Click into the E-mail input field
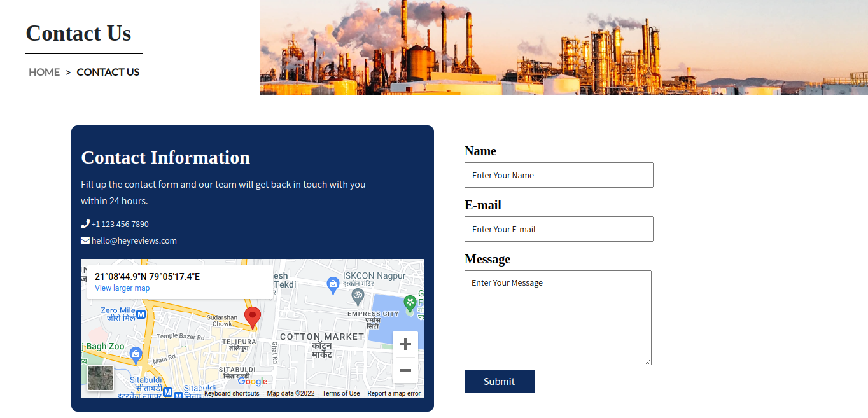The height and width of the screenshot is (418, 868). click(559, 229)
